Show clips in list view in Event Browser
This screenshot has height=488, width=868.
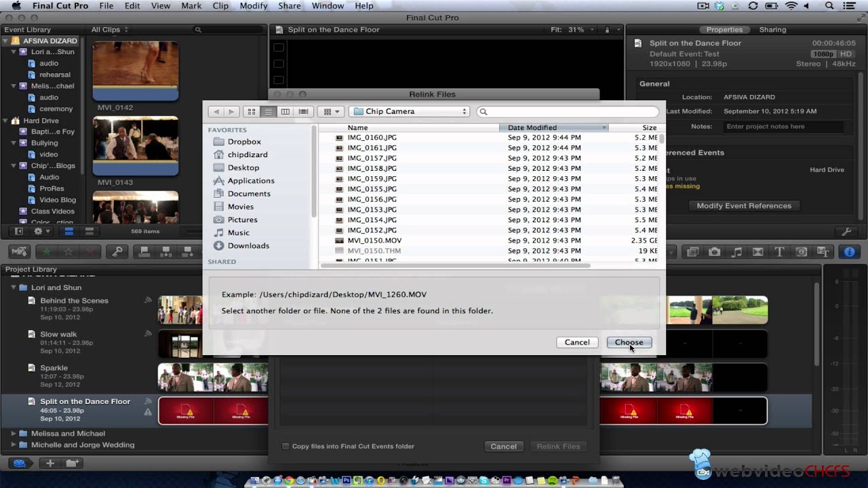coord(89,231)
